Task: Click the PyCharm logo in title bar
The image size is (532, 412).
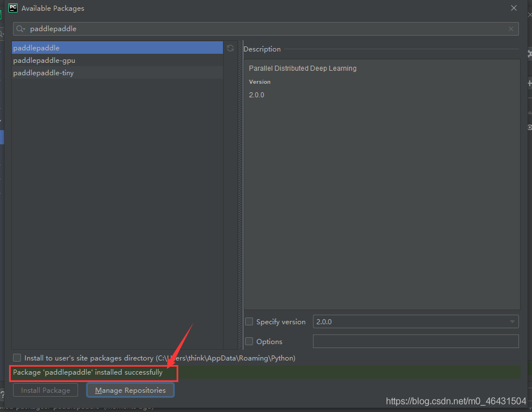Action: [13, 8]
